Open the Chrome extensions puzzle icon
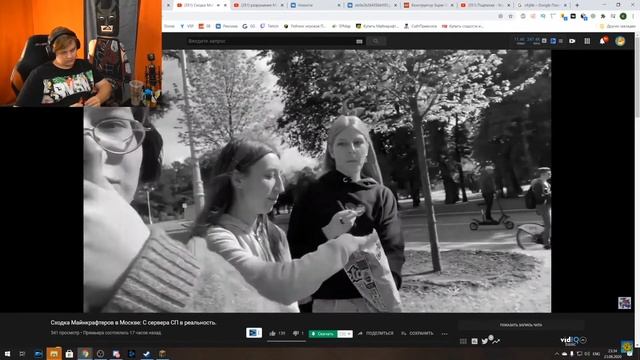Screen dimensions: 640x360 point(603,16)
